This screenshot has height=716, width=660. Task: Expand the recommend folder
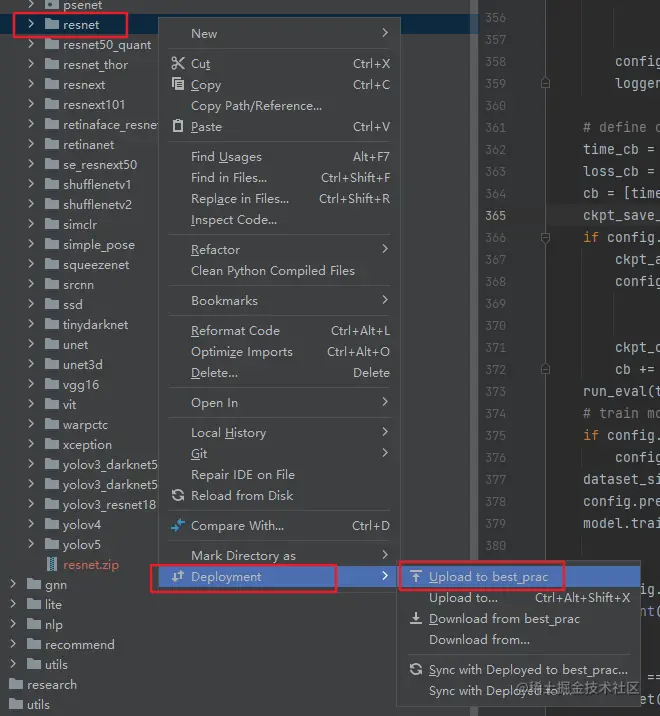(x=13, y=644)
